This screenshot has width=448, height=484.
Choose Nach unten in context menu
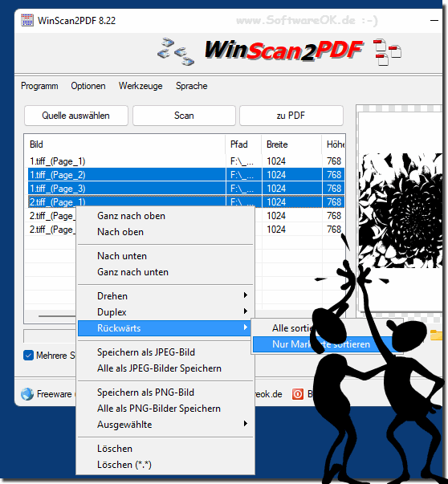(165, 255)
